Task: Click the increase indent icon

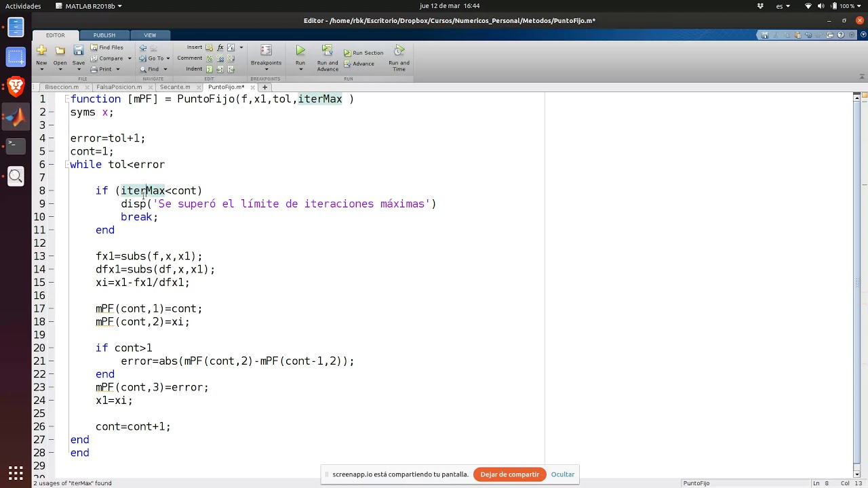Action: pyautogui.click(x=220, y=69)
